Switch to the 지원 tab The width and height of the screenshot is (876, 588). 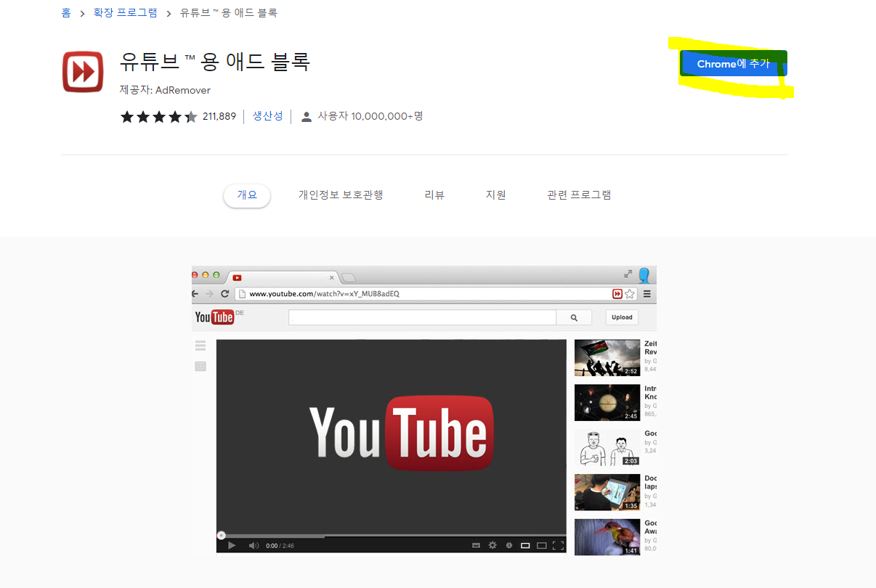(496, 195)
